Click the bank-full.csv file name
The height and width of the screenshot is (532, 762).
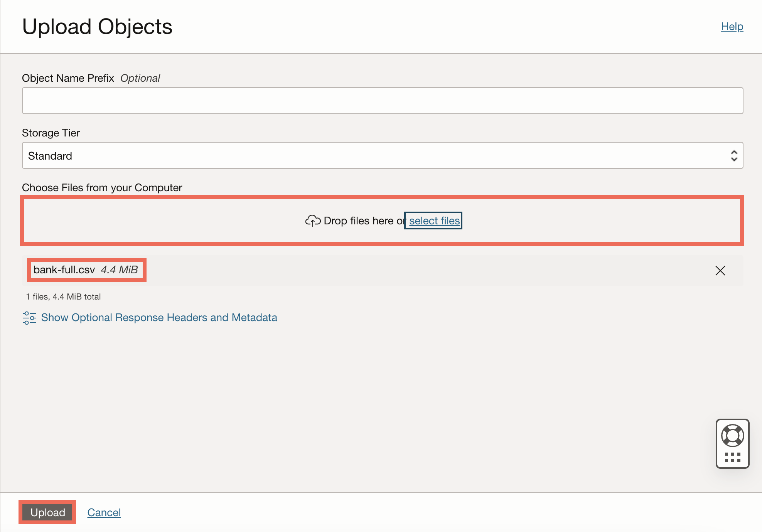pos(64,270)
